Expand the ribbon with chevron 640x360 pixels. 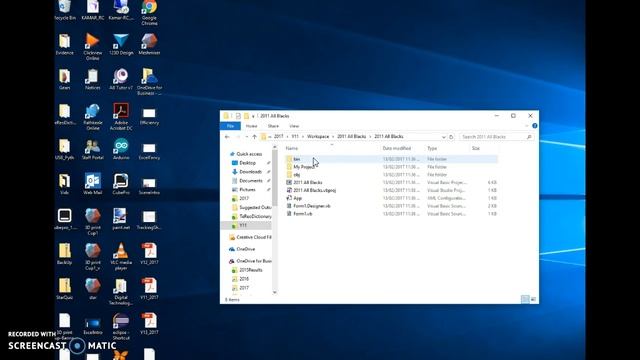[527, 126]
